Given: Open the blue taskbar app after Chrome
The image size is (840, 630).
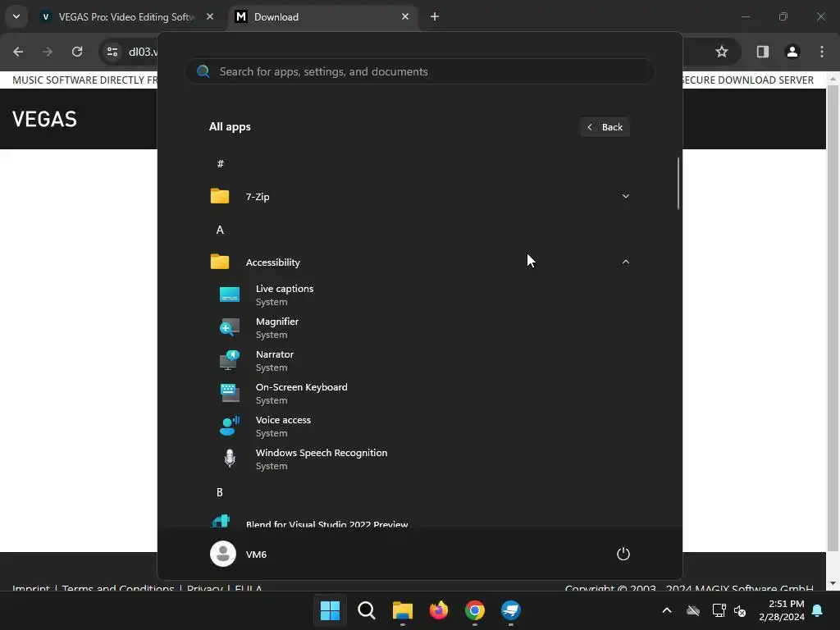Looking at the screenshot, I should tap(510, 610).
